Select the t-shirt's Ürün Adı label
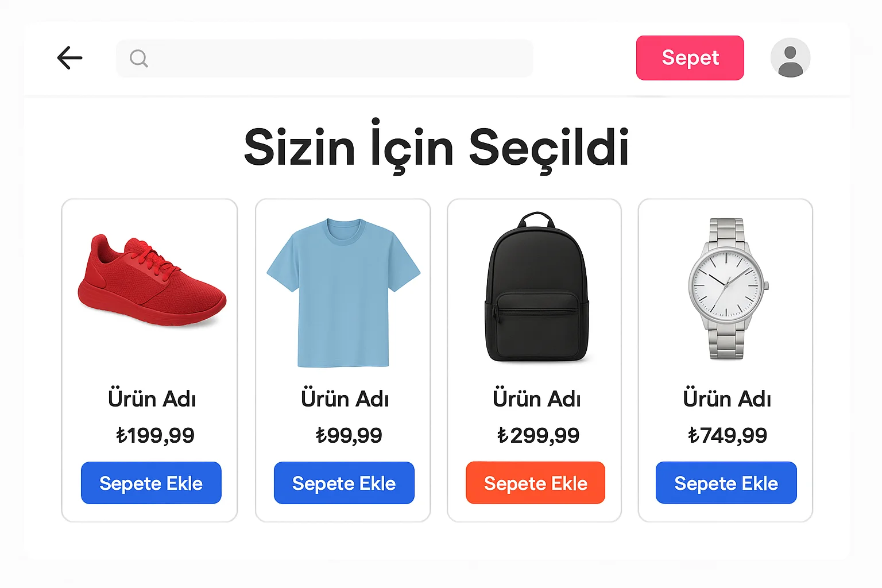The height and width of the screenshot is (588, 882). (x=343, y=399)
